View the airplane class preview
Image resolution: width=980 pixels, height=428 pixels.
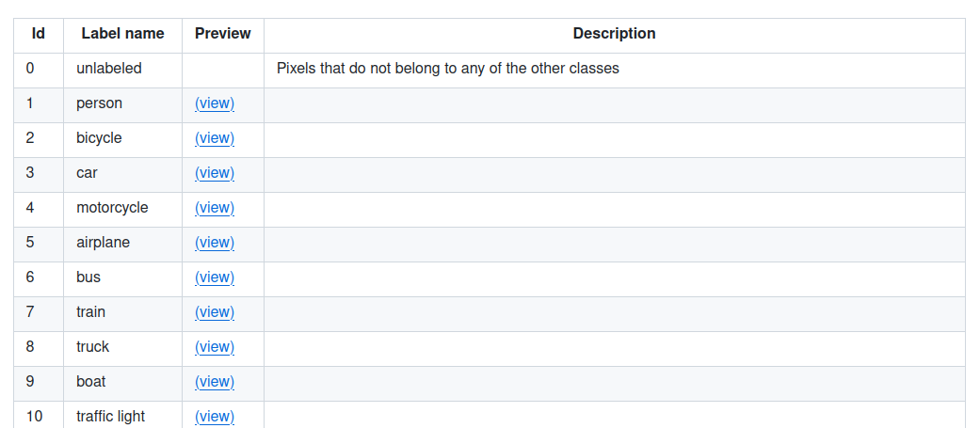[x=215, y=243]
